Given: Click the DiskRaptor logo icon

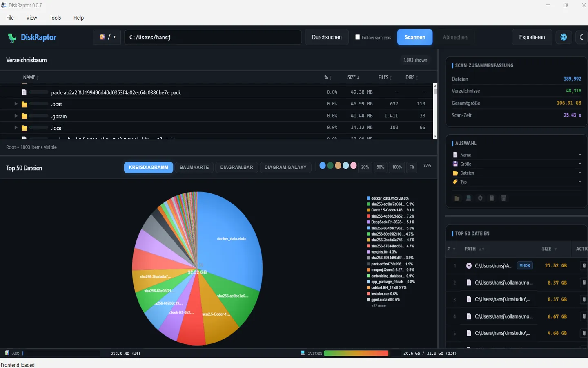Looking at the screenshot, I should point(12,38).
